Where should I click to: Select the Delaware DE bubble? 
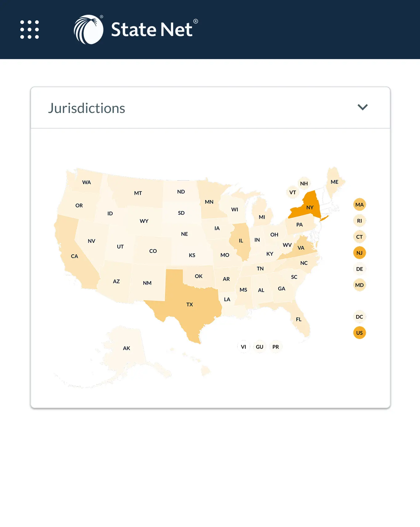pos(359,269)
